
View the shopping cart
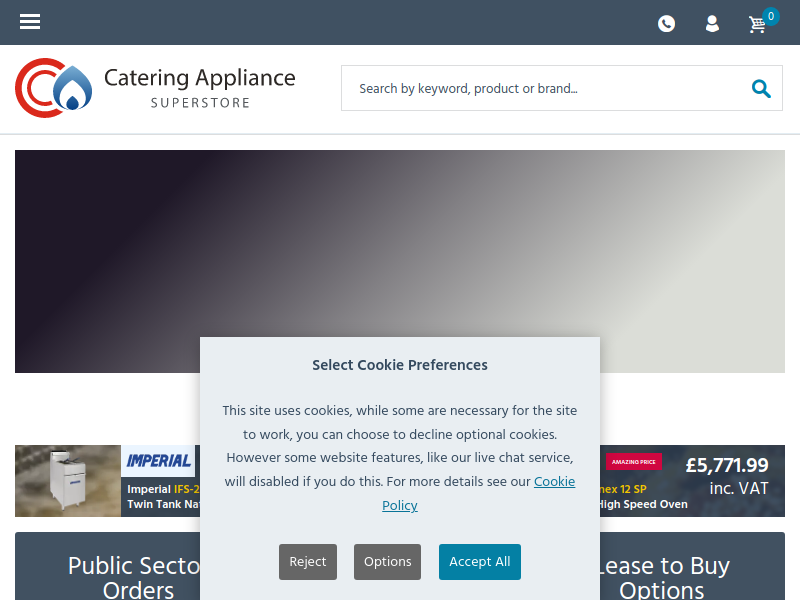tap(757, 24)
